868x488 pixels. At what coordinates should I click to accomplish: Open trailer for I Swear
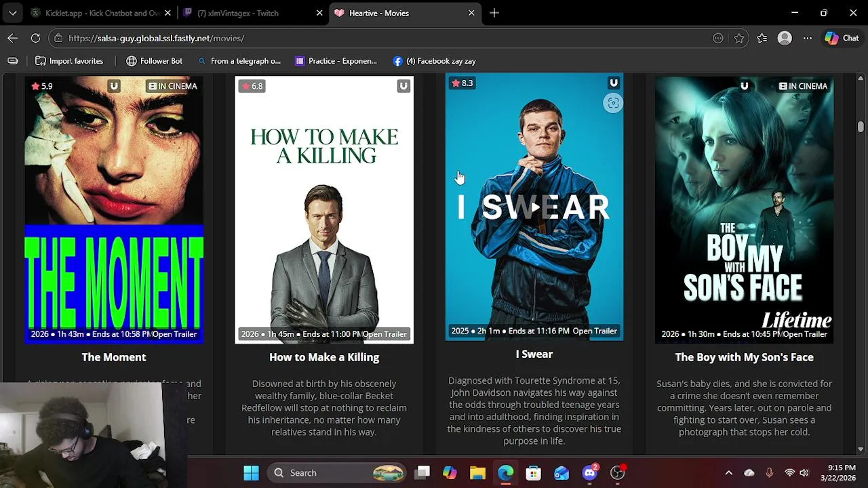click(595, 331)
